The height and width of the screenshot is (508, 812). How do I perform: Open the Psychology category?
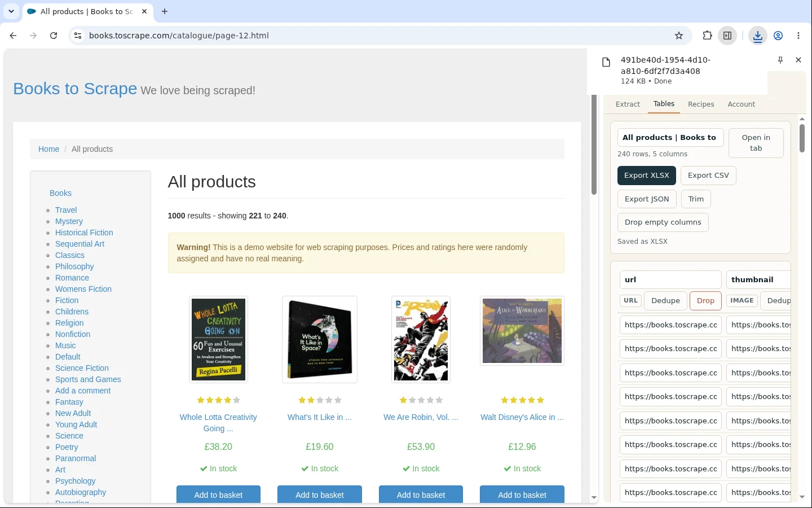75,481
